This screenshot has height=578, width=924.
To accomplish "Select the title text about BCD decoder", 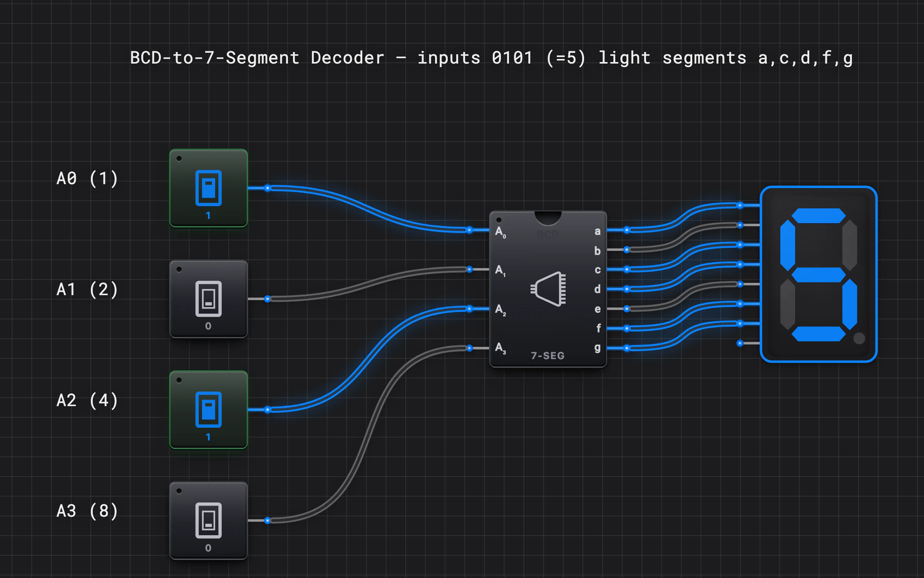I will (x=492, y=58).
